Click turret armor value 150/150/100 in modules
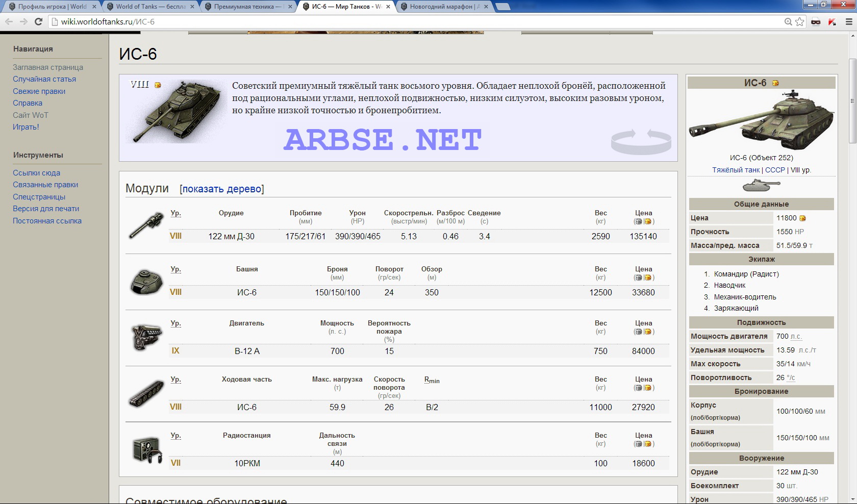Viewport: 857px width, 504px height. click(x=337, y=293)
